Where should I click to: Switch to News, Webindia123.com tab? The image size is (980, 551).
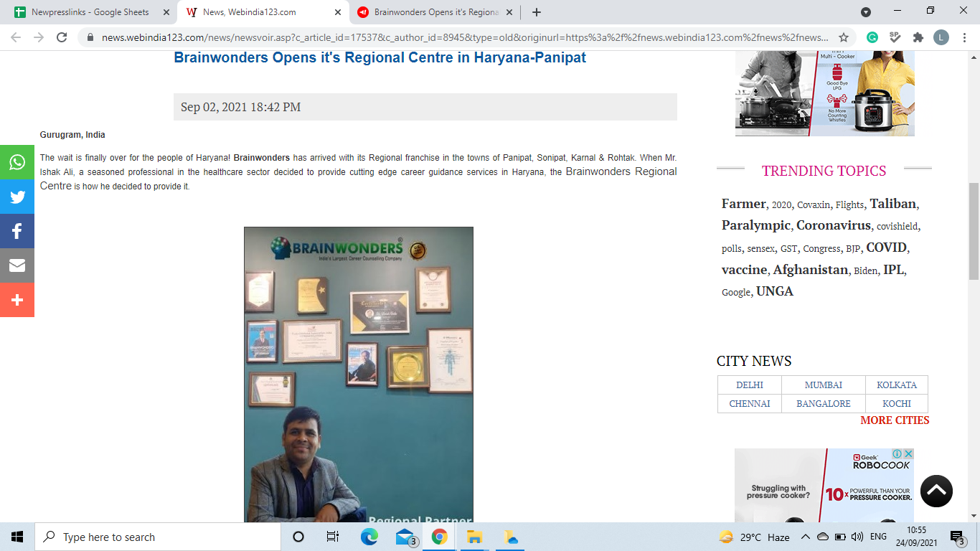point(263,12)
